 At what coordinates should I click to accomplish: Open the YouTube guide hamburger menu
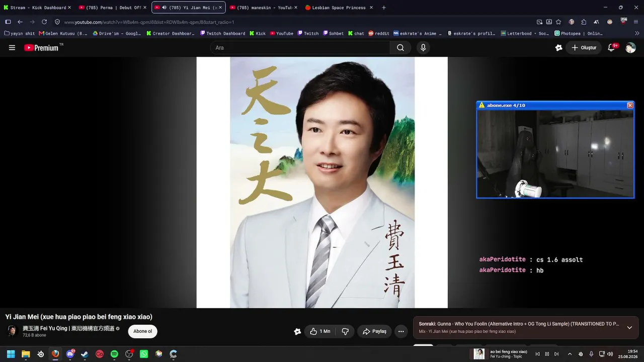12,48
